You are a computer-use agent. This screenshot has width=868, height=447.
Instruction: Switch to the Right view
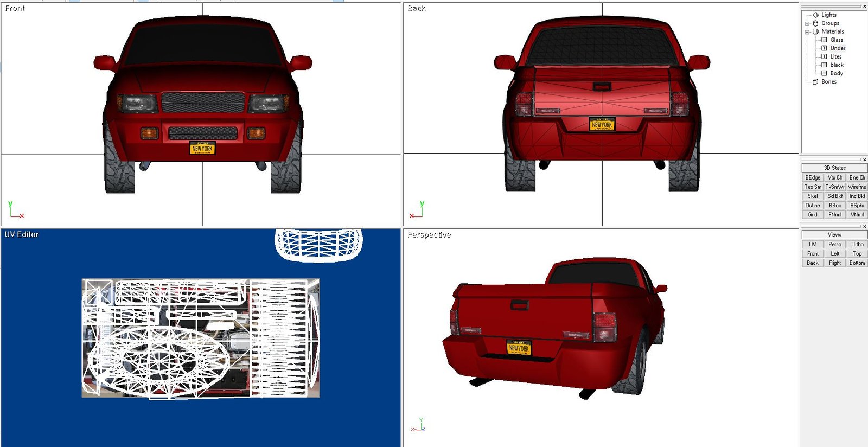pos(835,263)
